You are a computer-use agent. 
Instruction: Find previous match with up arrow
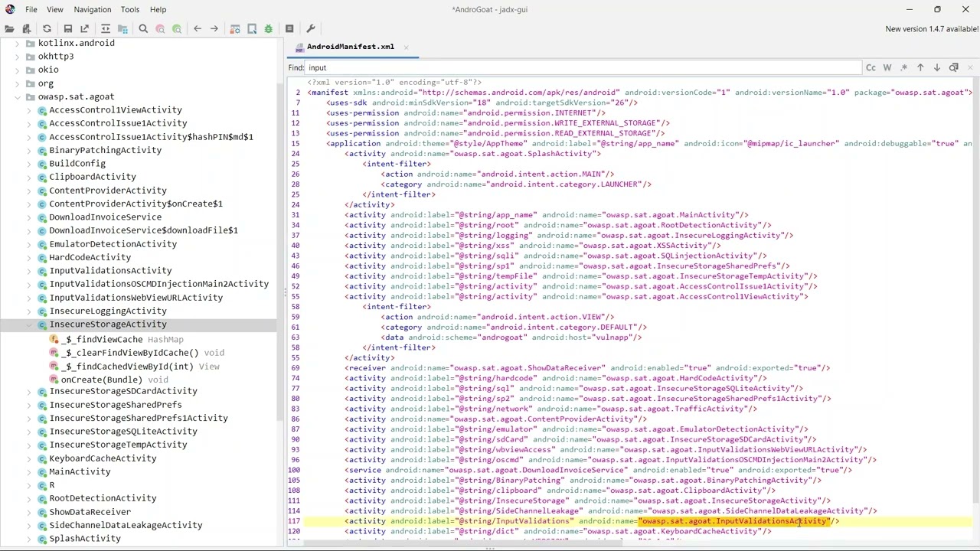(920, 67)
